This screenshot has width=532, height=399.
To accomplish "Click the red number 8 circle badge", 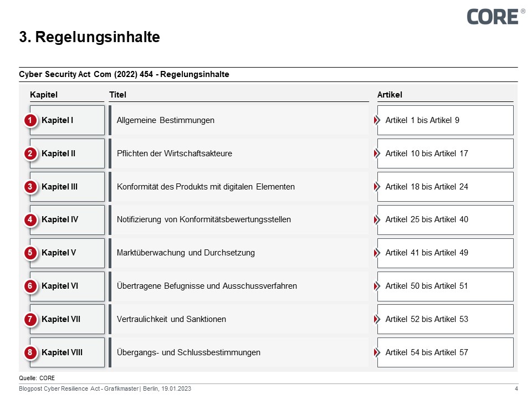I will point(31,352).
